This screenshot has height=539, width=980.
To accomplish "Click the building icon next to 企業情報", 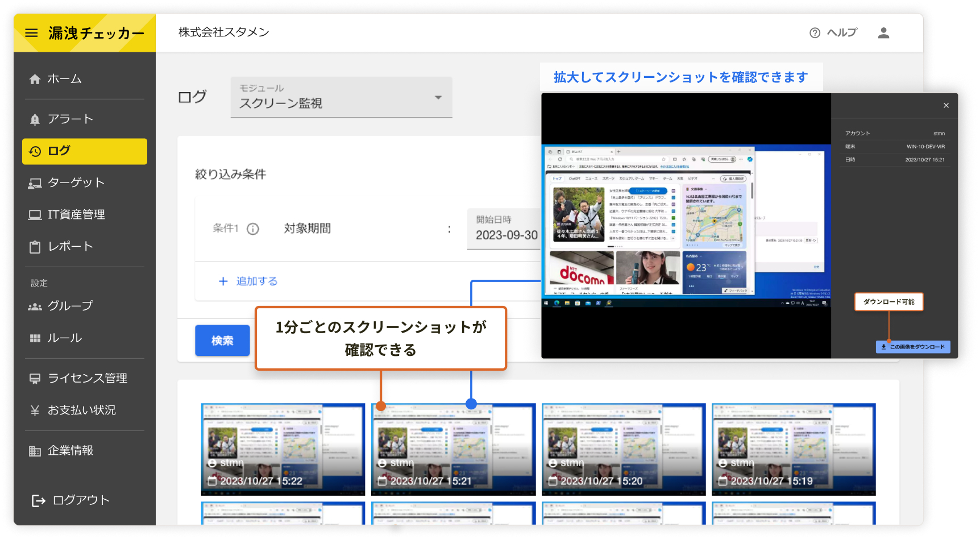I will [35, 451].
